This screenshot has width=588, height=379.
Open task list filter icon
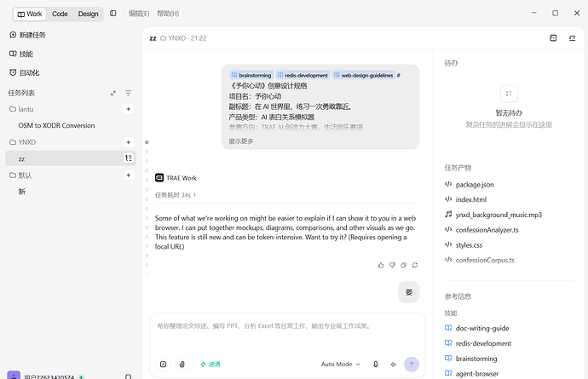(x=128, y=93)
